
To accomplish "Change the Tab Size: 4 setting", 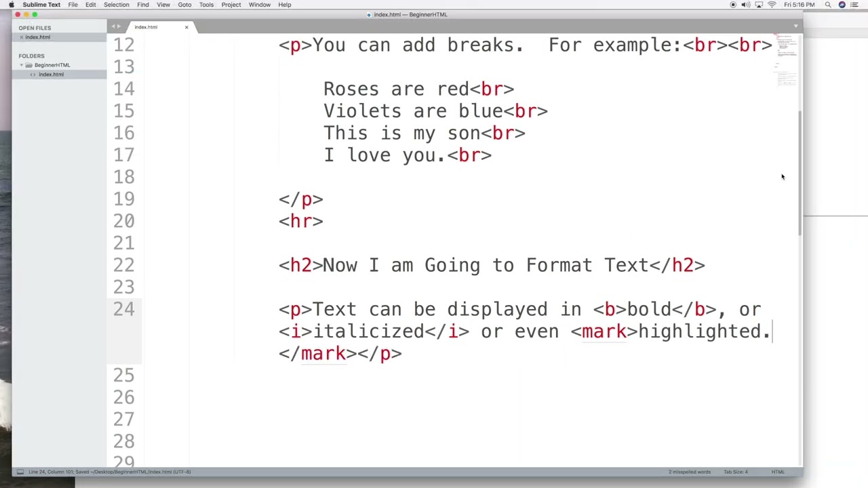I will tap(736, 472).
